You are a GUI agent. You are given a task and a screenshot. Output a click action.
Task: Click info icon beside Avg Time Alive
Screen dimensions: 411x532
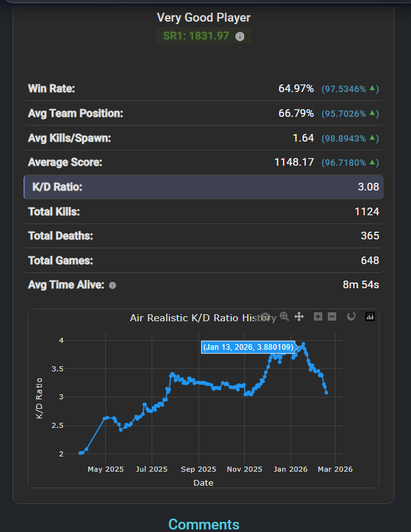(112, 286)
